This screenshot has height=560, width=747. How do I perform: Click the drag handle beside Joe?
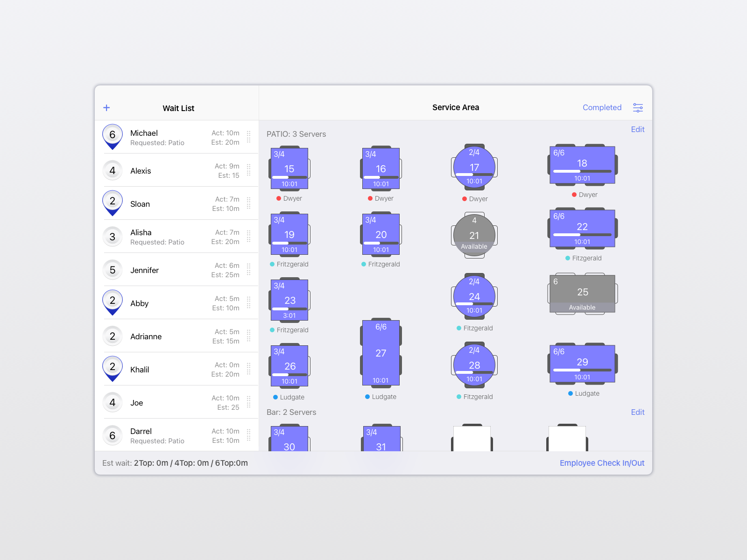point(249,402)
